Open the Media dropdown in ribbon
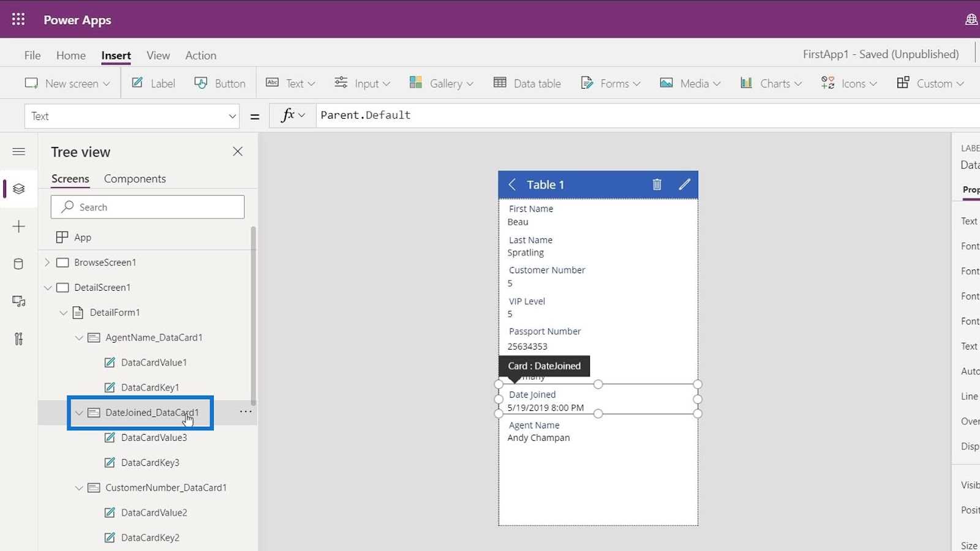 coord(690,83)
